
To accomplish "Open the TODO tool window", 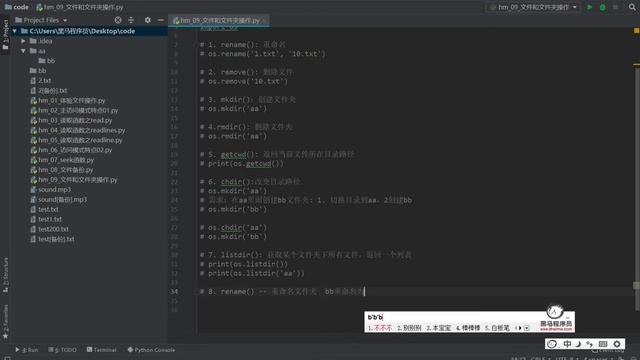I will click(x=62, y=350).
